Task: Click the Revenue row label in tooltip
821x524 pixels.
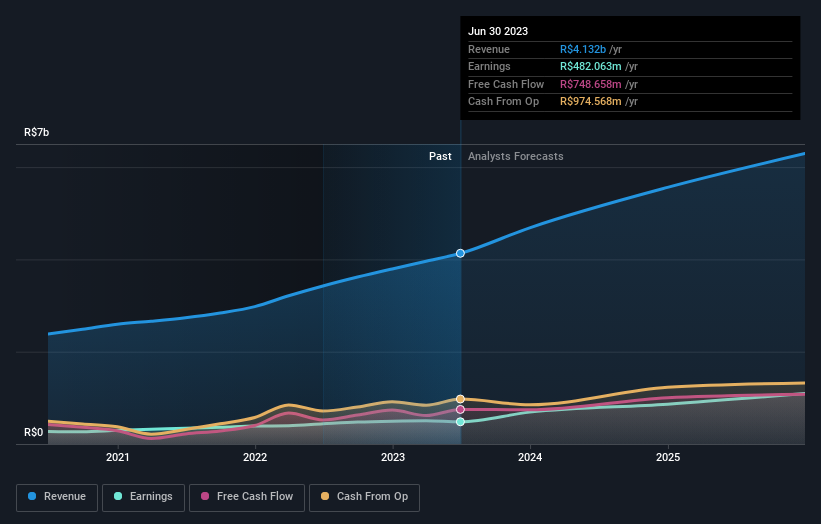Action: click(489, 49)
